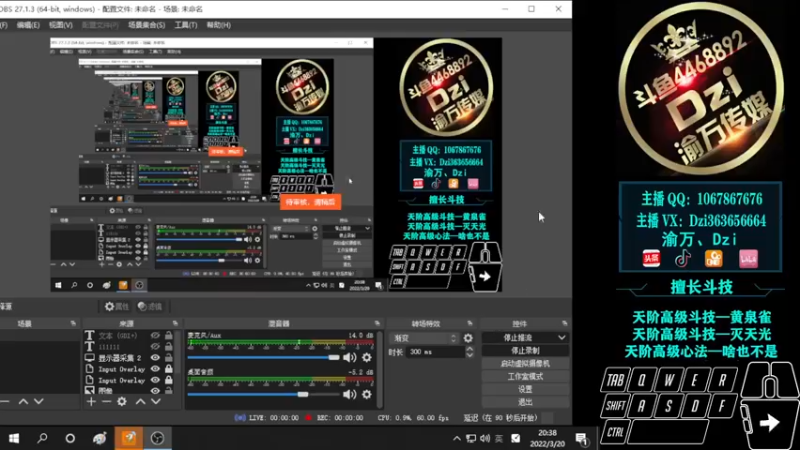Pop out the 转场特效 dock panel
Screen dimensions: 800x450
point(470,323)
